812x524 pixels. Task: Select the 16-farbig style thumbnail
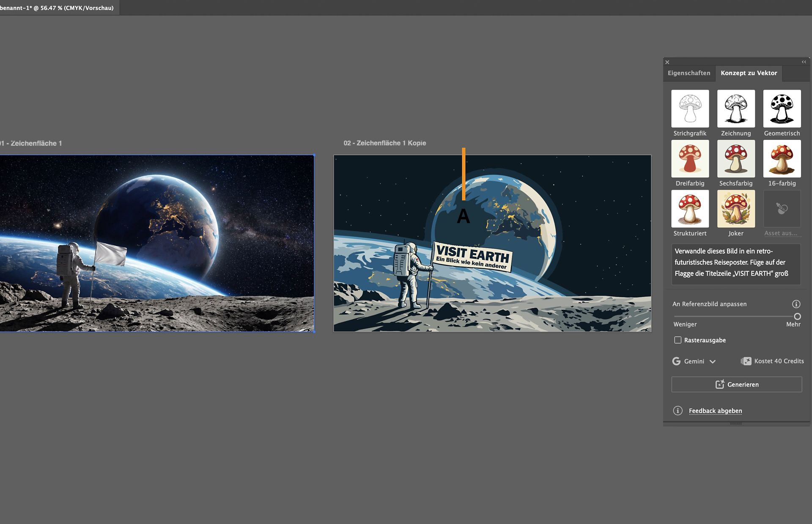(x=782, y=158)
